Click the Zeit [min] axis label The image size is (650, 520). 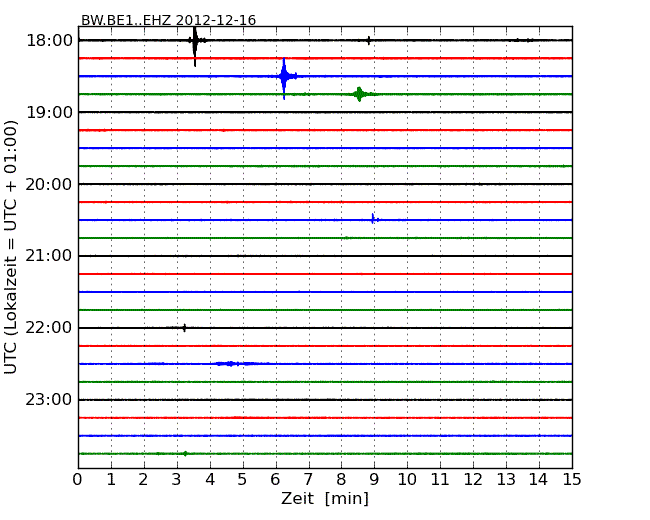click(325, 498)
